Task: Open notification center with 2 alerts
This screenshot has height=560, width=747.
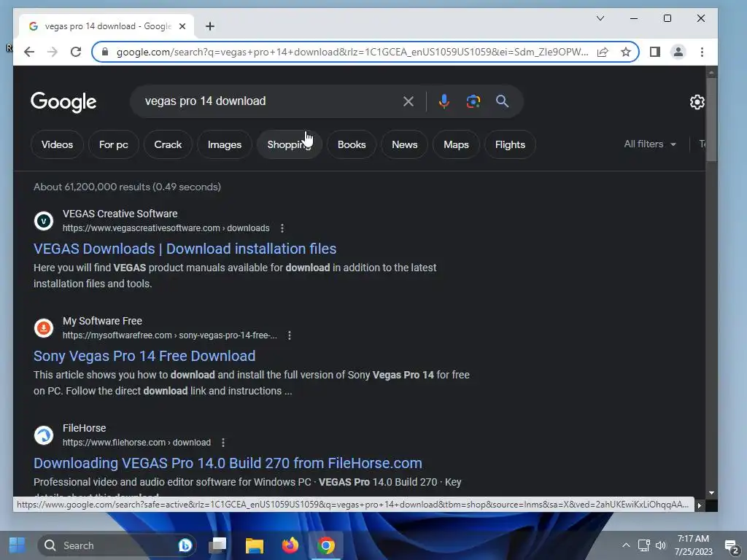Action: (x=732, y=546)
